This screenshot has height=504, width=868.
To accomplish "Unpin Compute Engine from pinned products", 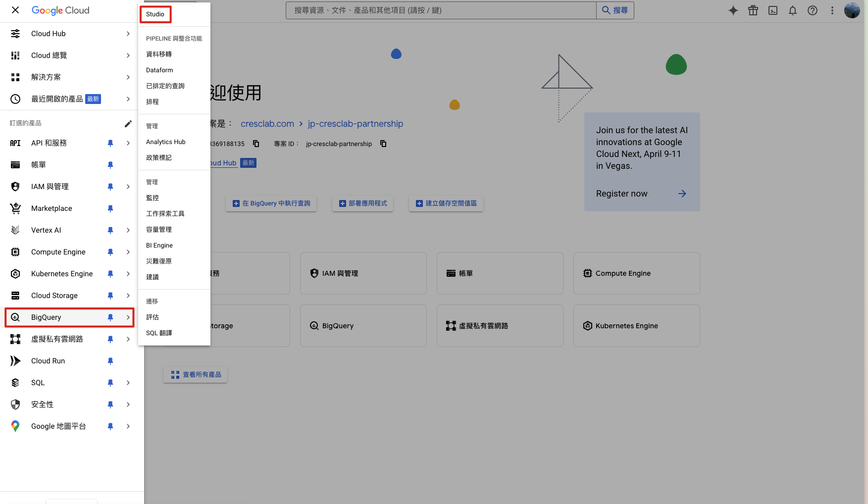I will click(x=110, y=252).
